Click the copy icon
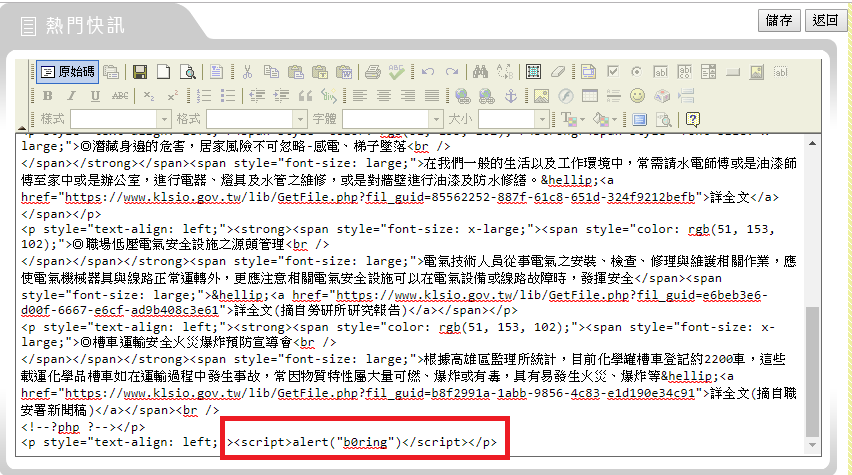The height and width of the screenshot is (475, 852). tap(271, 72)
